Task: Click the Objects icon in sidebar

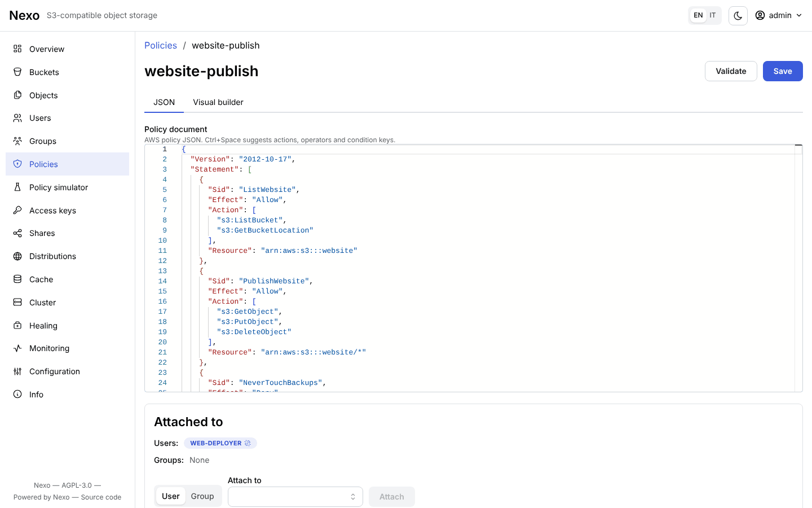Action: 17,95
